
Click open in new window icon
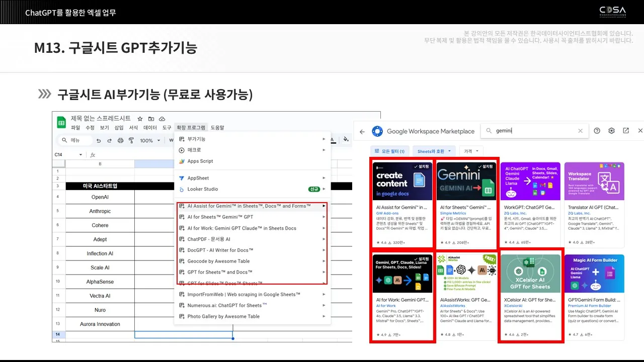click(x=626, y=131)
